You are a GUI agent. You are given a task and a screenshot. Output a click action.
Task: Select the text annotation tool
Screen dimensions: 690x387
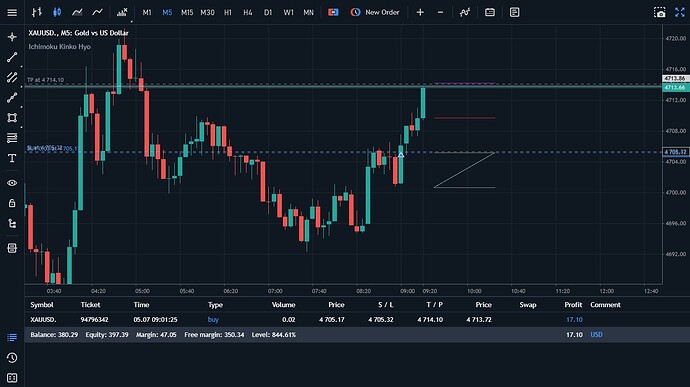pos(12,158)
